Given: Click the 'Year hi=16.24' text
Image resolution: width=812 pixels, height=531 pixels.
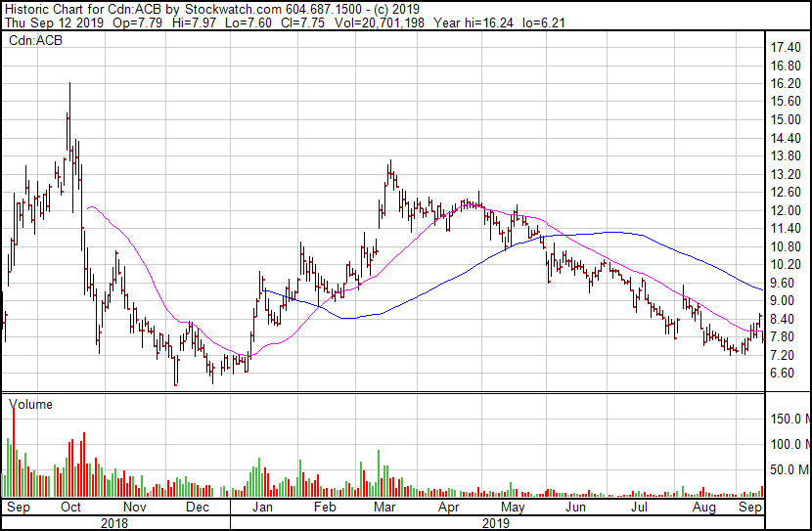Looking at the screenshot, I should [474, 22].
